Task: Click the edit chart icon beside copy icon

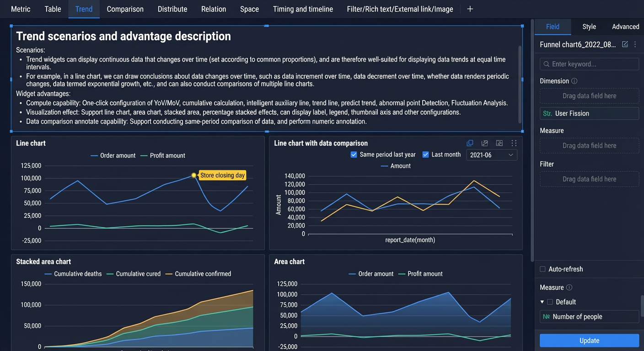Action: point(484,143)
